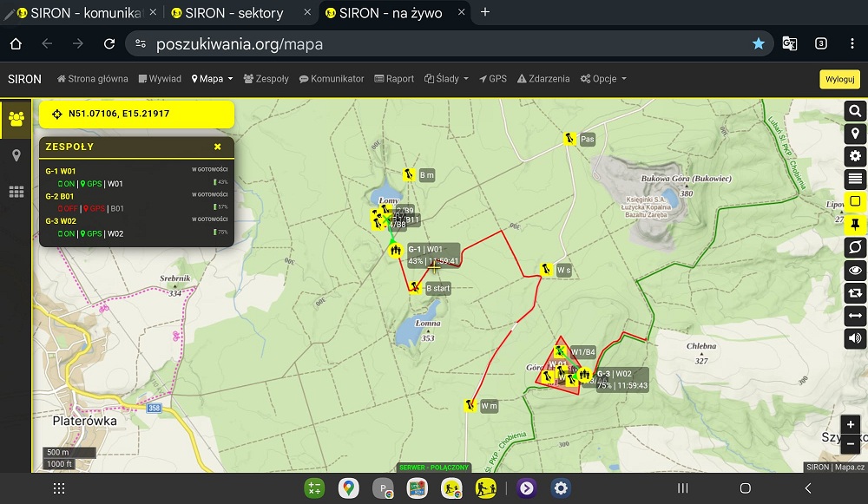Expand the Ślady dropdown menu
Image resolution: width=868 pixels, height=504 pixels.
click(x=446, y=79)
